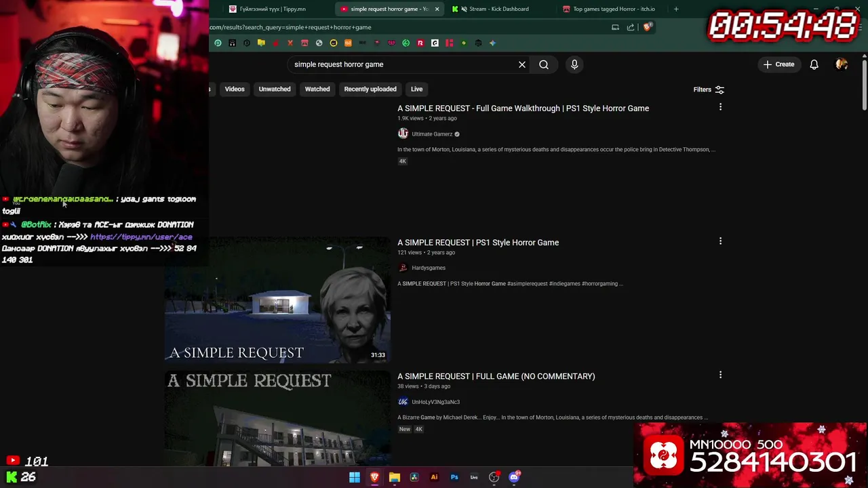Click the cast/screen icon in address bar
This screenshot has width=868, height=488.
[x=615, y=27]
